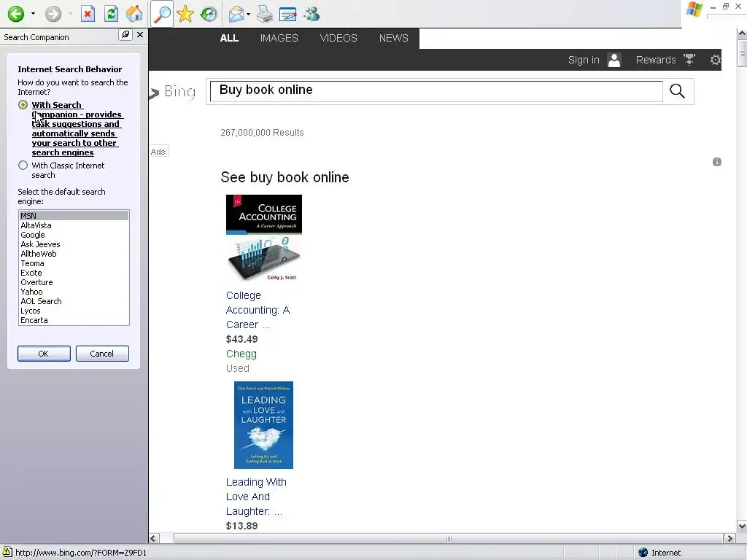Click the ads info circle icon
The width and height of the screenshot is (747, 560).
tap(717, 162)
